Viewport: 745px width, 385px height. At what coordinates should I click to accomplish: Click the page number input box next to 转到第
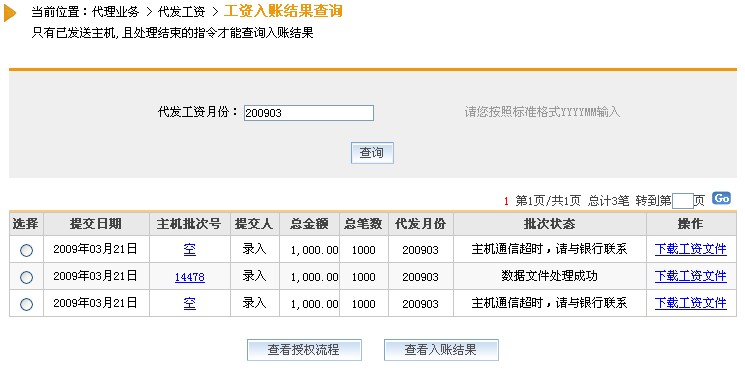point(683,201)
